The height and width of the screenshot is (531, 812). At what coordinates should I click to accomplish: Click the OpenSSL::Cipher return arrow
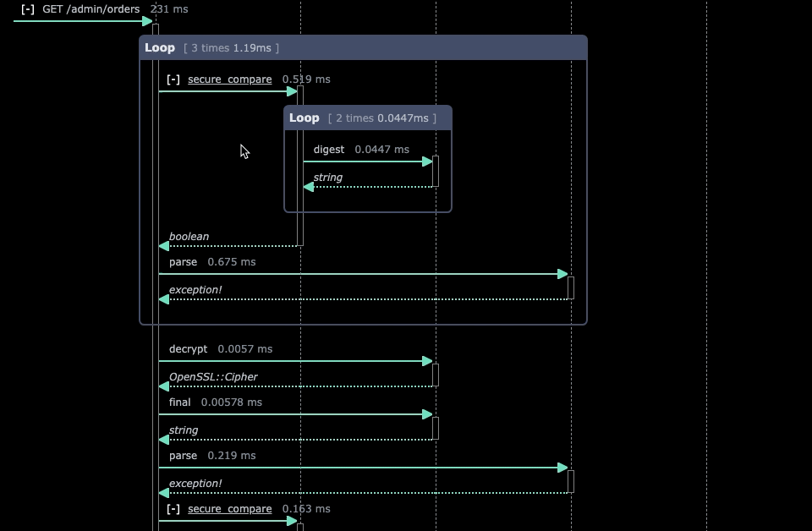point(296,386)
